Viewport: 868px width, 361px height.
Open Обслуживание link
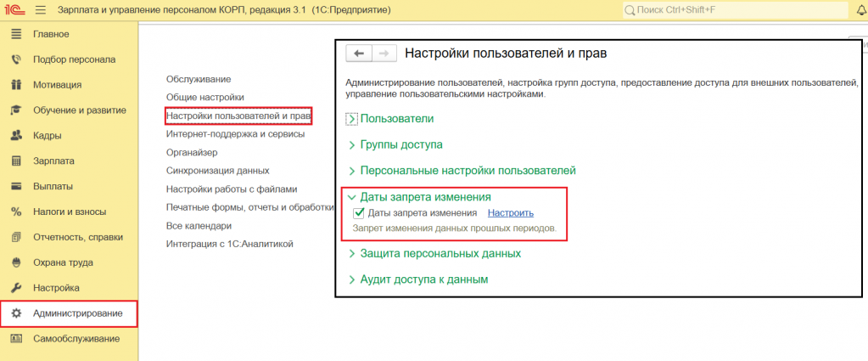point(199,79)
